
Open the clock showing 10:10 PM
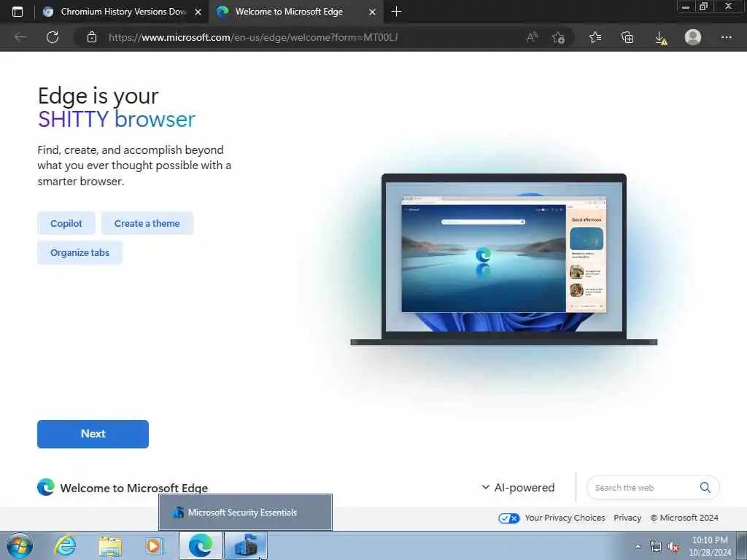710,545
